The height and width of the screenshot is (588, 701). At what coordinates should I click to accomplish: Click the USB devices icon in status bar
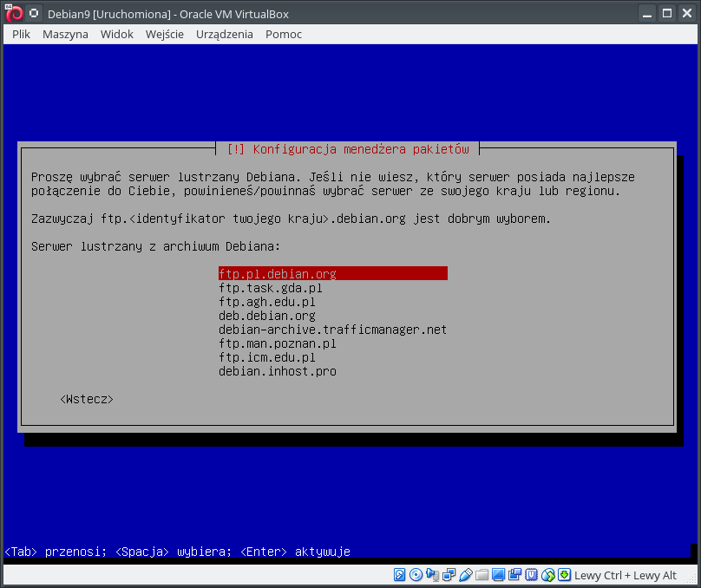pos(465,575)
